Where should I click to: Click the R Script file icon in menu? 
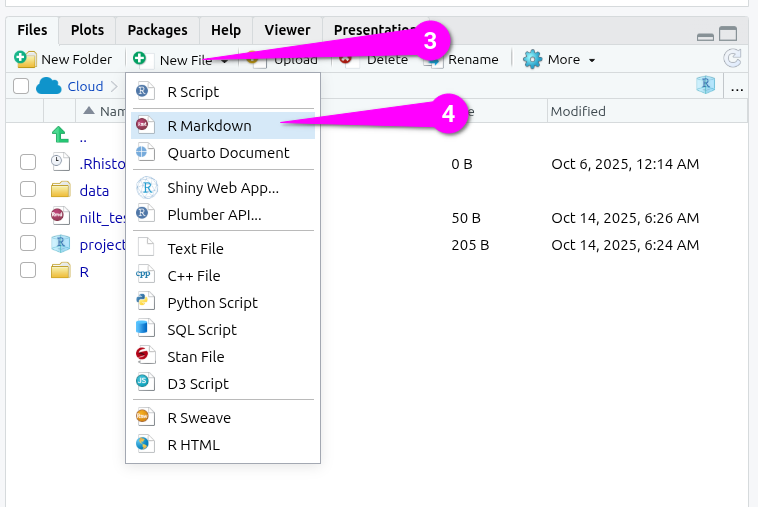pos(145,90)
